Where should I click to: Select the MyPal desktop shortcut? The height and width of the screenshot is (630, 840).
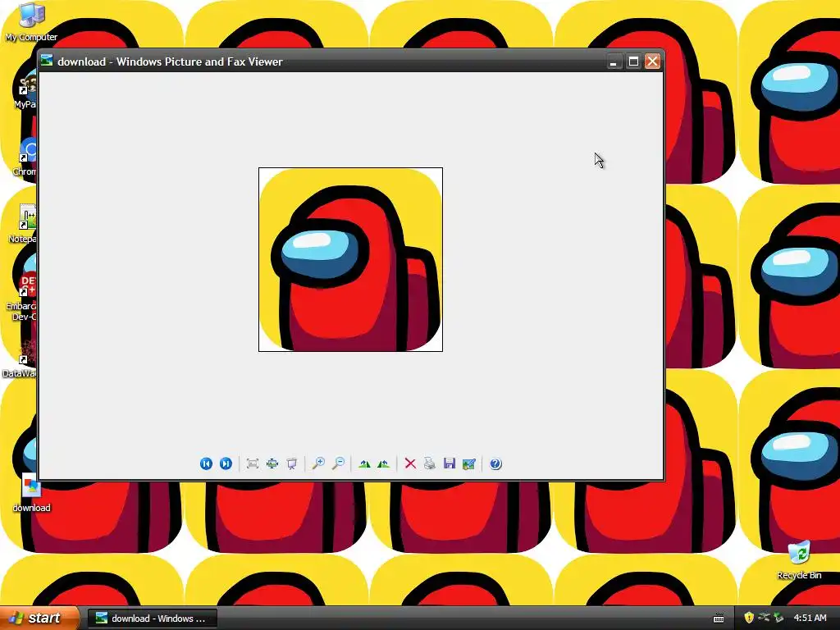25,91
